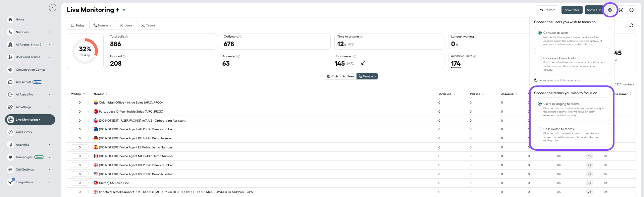This screenshot has width=644, height=197.
Task: Select Consider all users option
Action: point(572,39)
